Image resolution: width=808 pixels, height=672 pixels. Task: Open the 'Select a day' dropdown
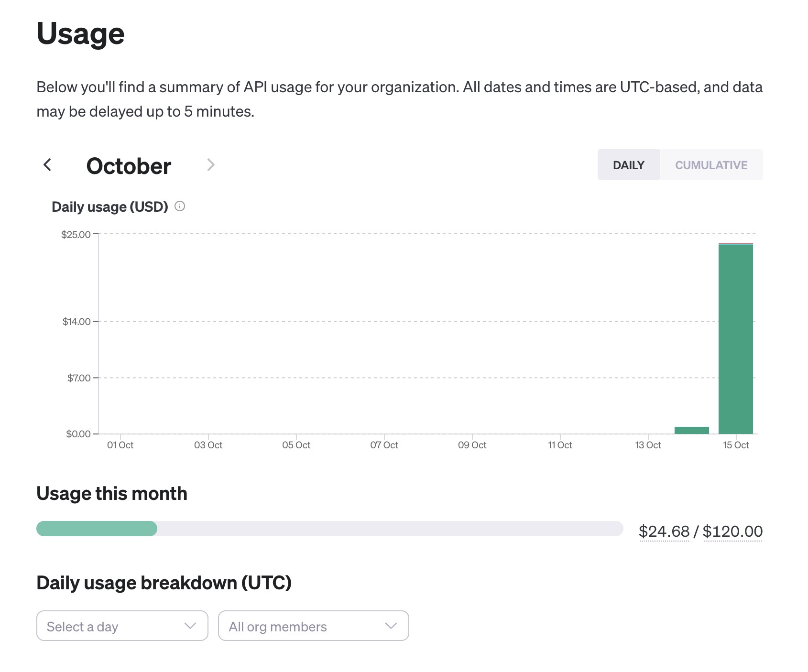tap(122, 626)
